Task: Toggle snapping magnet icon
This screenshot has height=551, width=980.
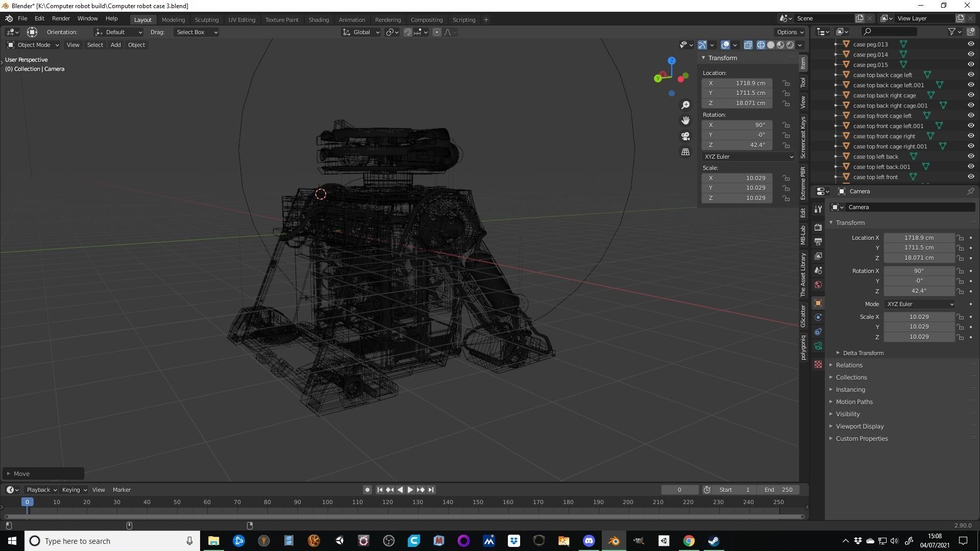Action: click(407, 32)
